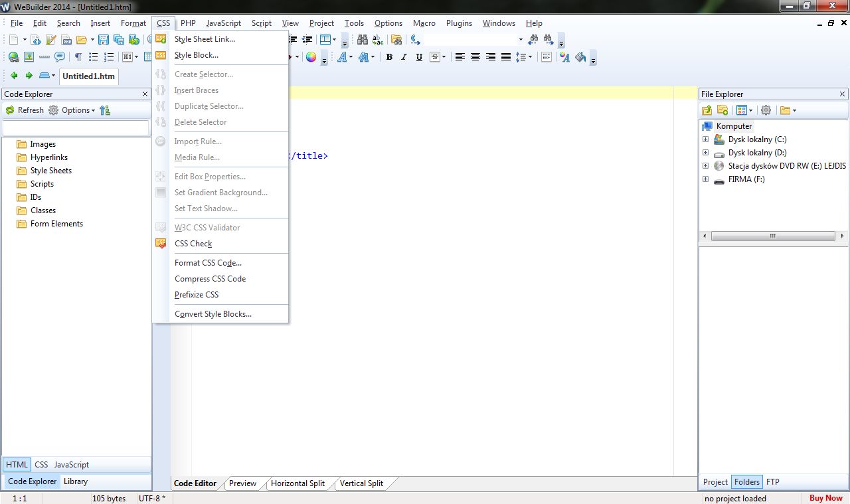This screenshot has height=504, width=850.
Task: Click Refresh in Code Explorer
Action: click(25, 110)
